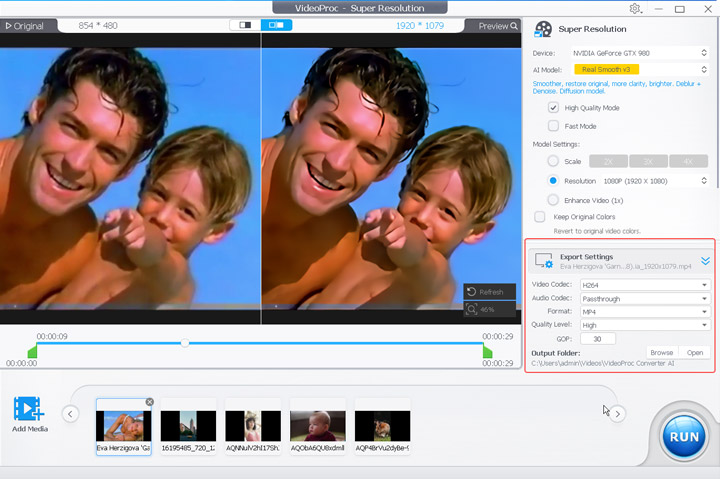Click the Browse output folder button
720x479 pixels.
pos(662,353)
